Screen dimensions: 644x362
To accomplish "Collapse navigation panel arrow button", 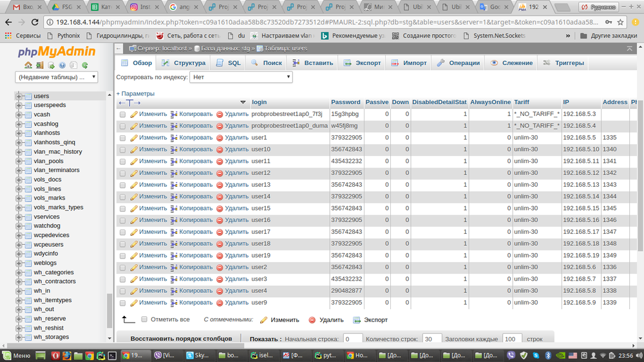I will (x=118, y=48).
